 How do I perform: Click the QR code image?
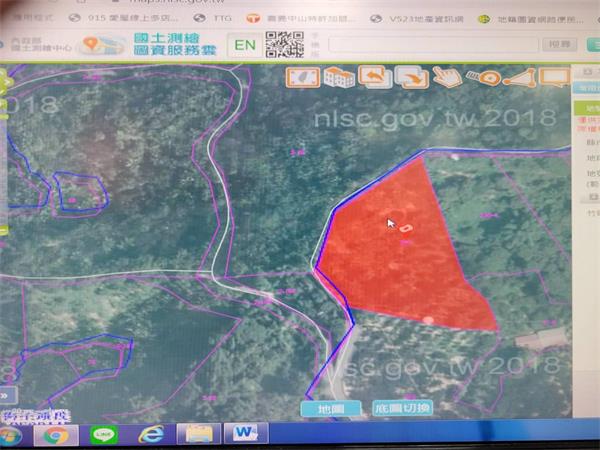[285, 45]
